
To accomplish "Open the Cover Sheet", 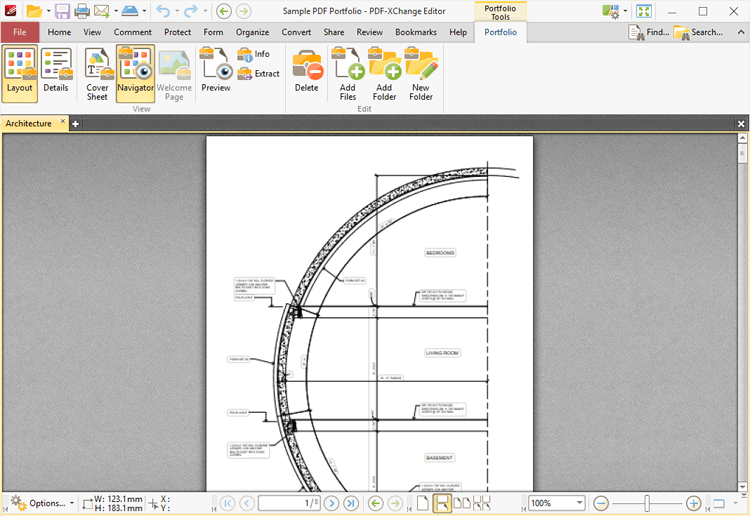I will [x=97, y=74].
